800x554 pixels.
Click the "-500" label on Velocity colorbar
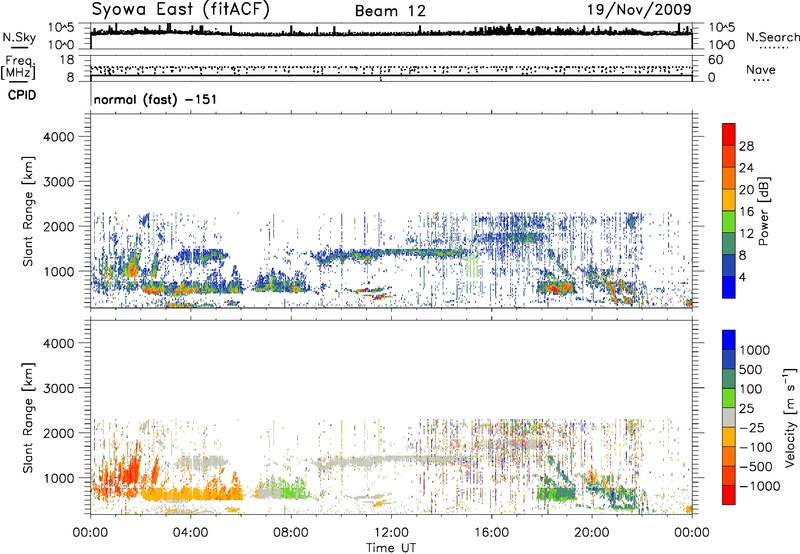tap(756, 467)
